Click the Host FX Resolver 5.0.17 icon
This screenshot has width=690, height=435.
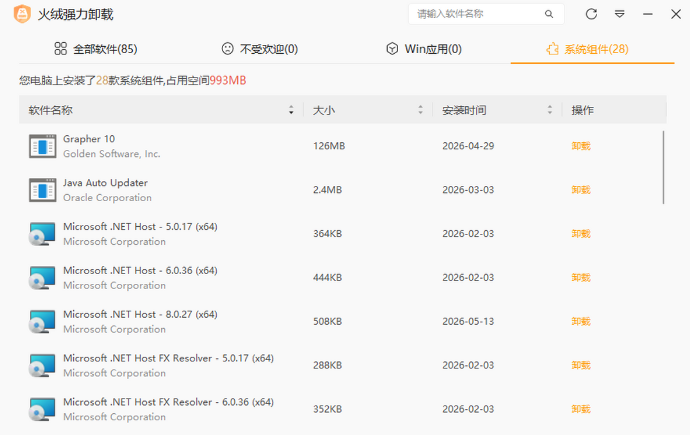42,366
